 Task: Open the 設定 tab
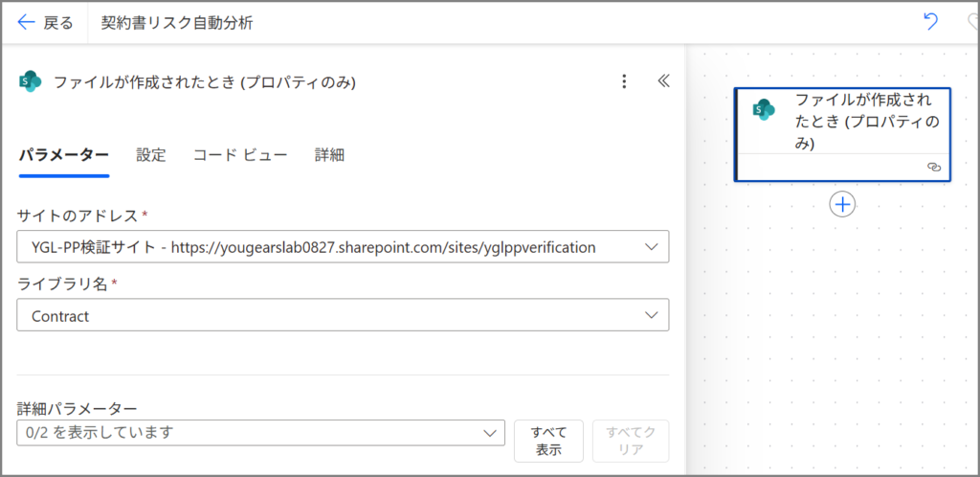point(151,155)
